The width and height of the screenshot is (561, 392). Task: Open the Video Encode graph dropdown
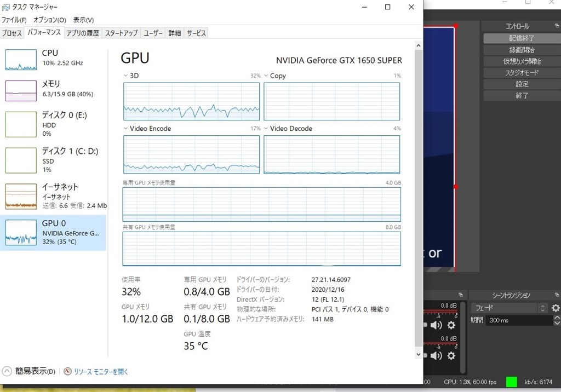(125, 129)
